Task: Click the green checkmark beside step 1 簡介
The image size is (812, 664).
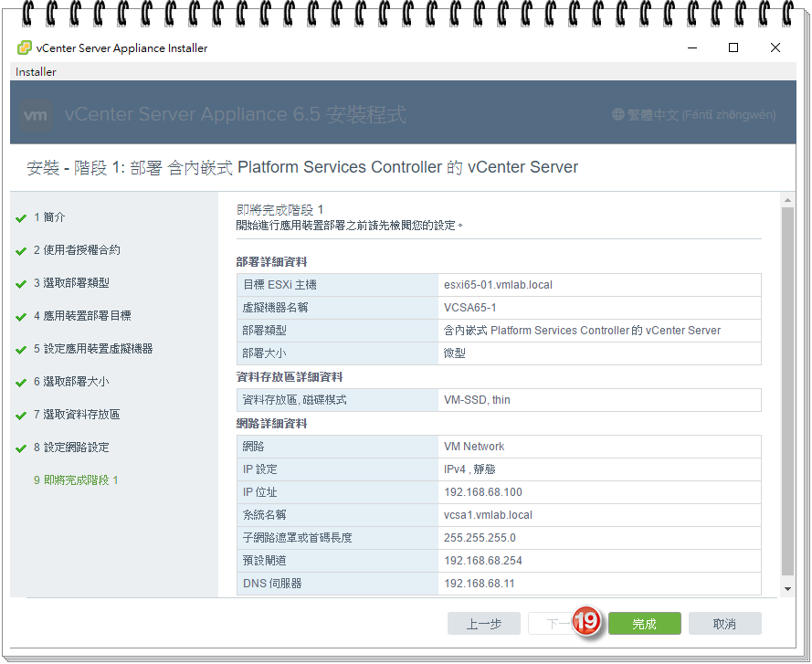Action: coord(20,217)
